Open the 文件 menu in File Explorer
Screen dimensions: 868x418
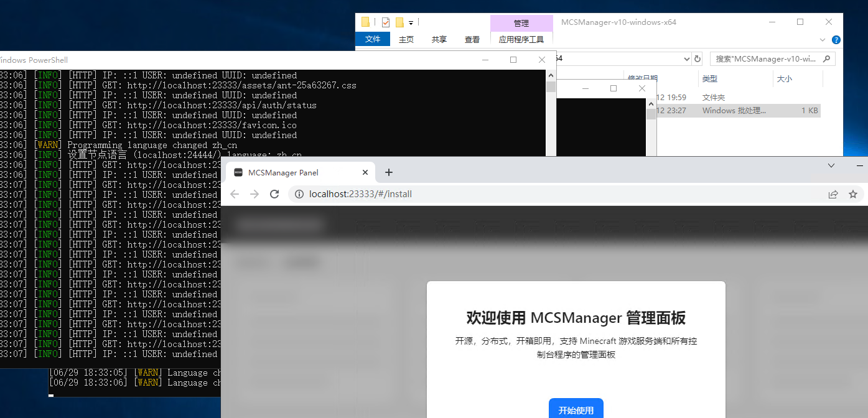coord(373,39)
